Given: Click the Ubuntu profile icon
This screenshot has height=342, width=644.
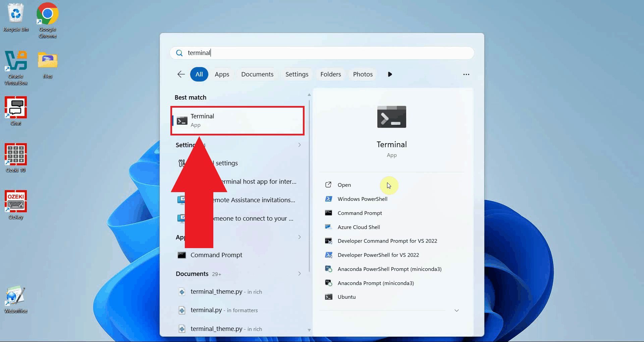Looking at the screenshot, I should 329,297.
